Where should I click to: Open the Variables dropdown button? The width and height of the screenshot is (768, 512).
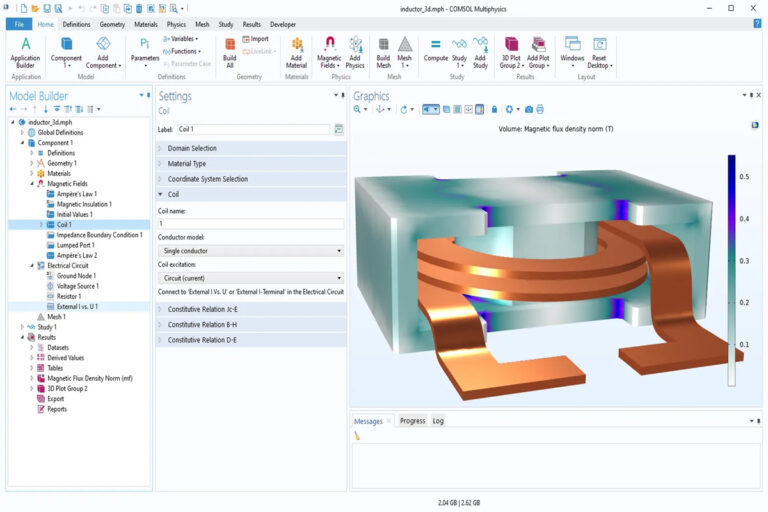click(181, 39)
